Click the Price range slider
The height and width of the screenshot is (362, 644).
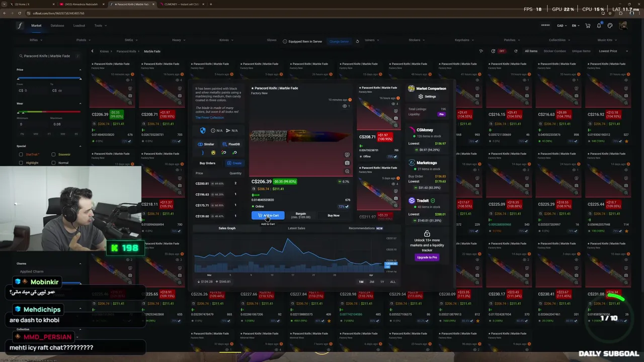coord(49,79)
